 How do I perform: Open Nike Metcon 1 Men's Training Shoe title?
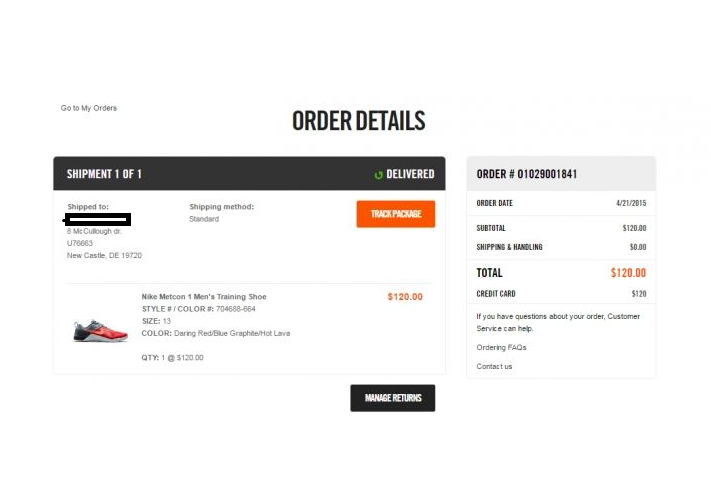click(x=204, y=297)
